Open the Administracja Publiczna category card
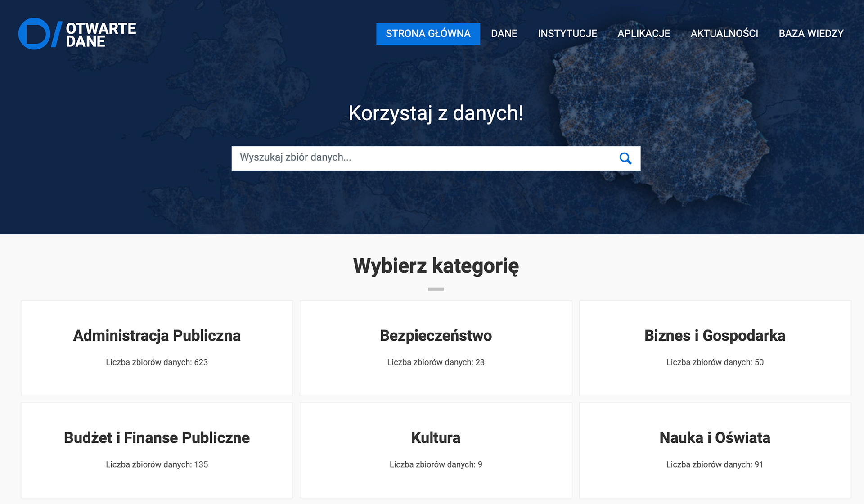This screenshot has height=504, width=864. (x=157, y=336)
